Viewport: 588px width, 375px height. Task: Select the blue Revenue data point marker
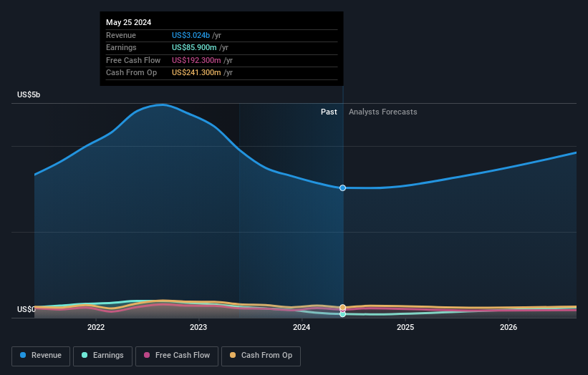click(x=343, y=187)
